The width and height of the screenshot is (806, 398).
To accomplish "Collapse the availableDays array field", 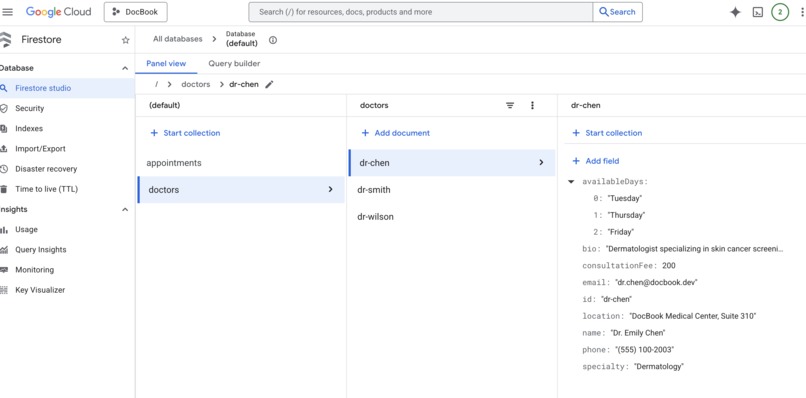I will click(x=571, y=182).
